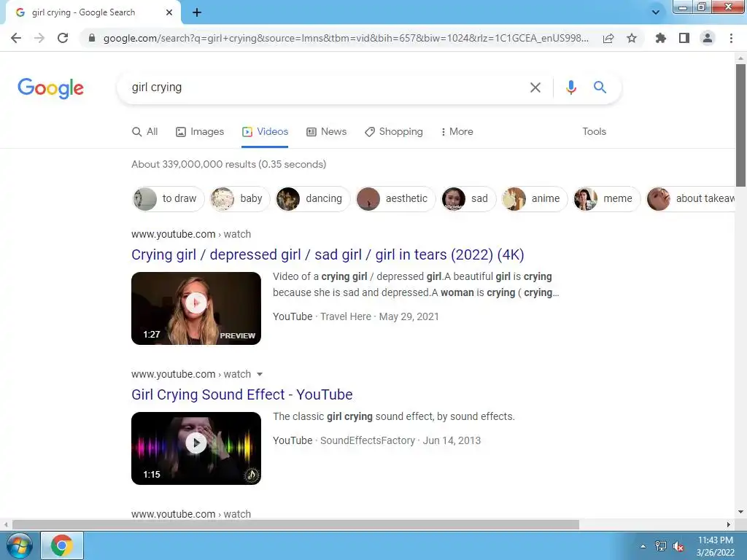View site info via the padlock icon

click(92, 38)
